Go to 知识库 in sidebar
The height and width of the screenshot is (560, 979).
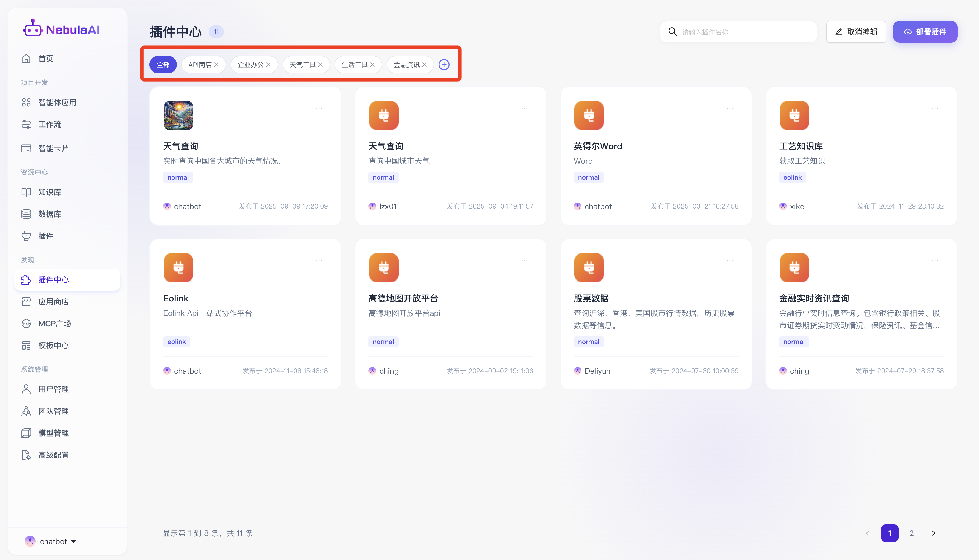coord(49,192)
